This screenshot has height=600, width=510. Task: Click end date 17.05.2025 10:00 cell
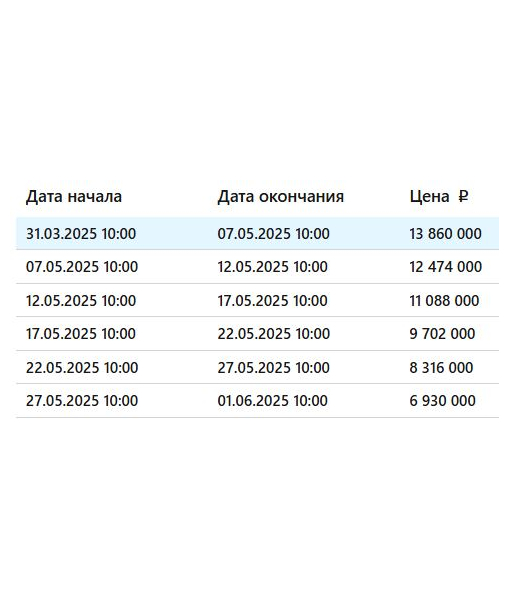pos(272,300)
